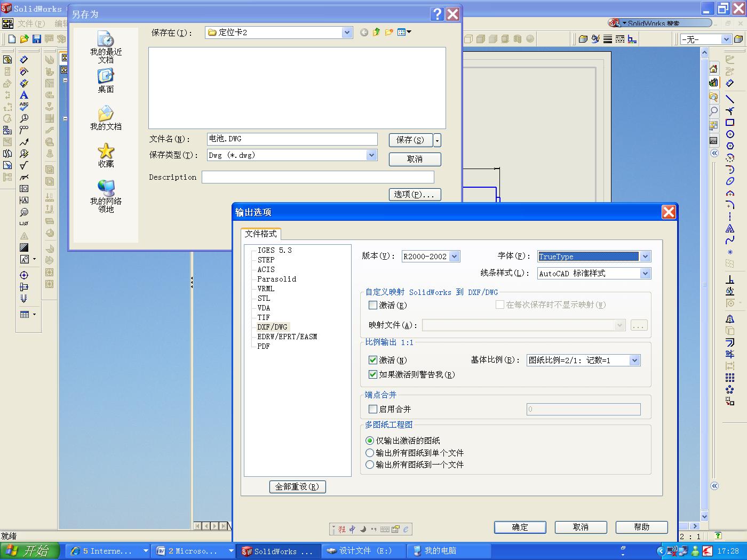747x560 pixels.
Task: Expand the arrow beside the 保存 button
Action: pos(437,140)
